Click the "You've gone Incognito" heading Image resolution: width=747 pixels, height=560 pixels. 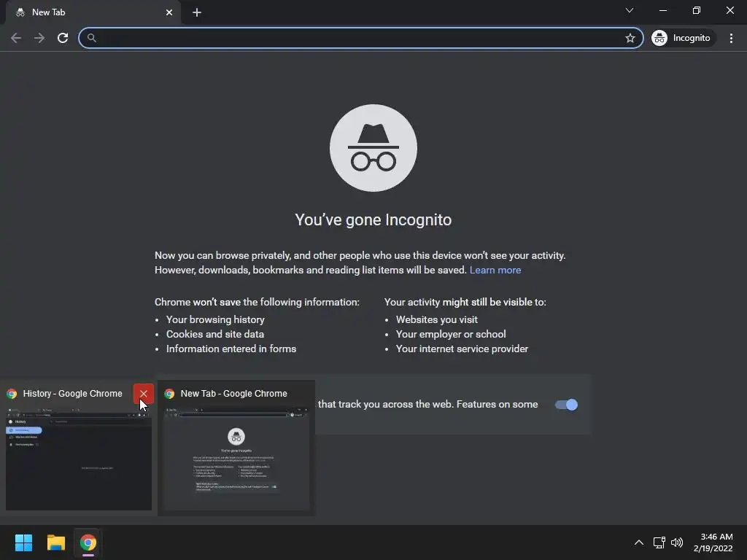coord(373,220)
